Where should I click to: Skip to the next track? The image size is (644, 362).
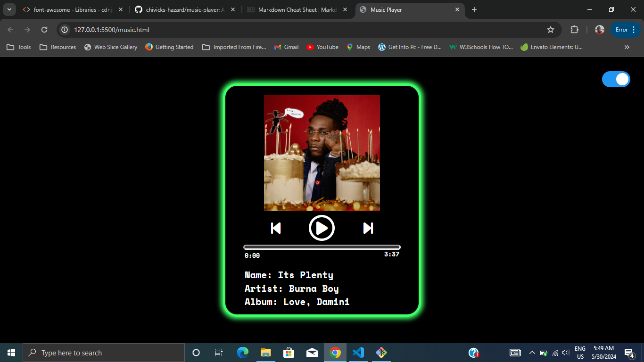click(x=368, y=228)
